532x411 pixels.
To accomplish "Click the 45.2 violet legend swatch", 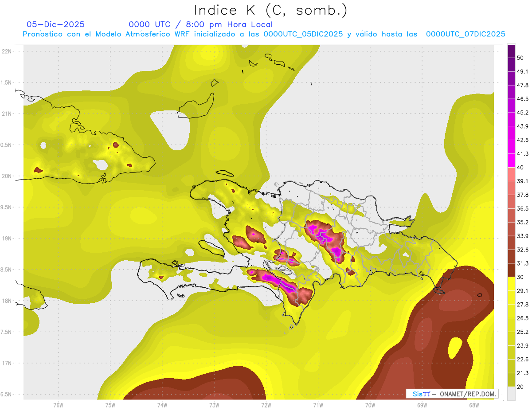I will pyautogui.click(x=511, y=106).
